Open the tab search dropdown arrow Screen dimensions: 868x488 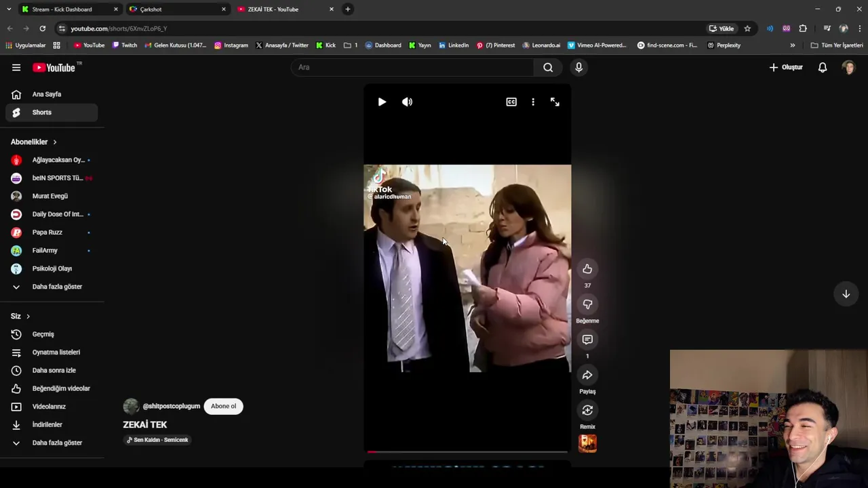pos(8,9)
